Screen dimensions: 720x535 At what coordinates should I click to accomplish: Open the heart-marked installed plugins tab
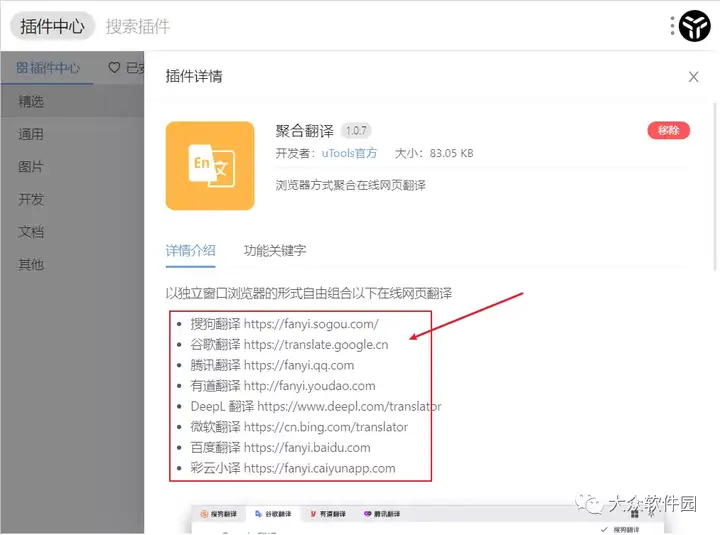pos(126,68)
